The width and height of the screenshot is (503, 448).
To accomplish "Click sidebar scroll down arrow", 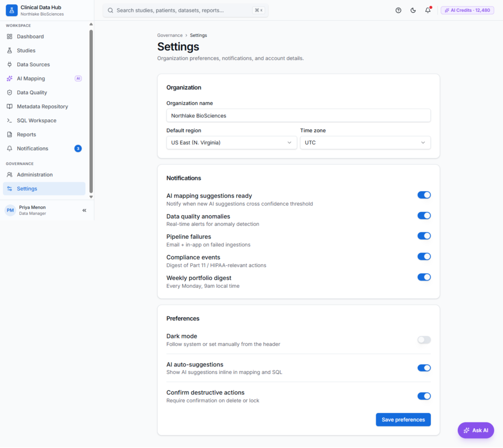I will coord(91,197).
